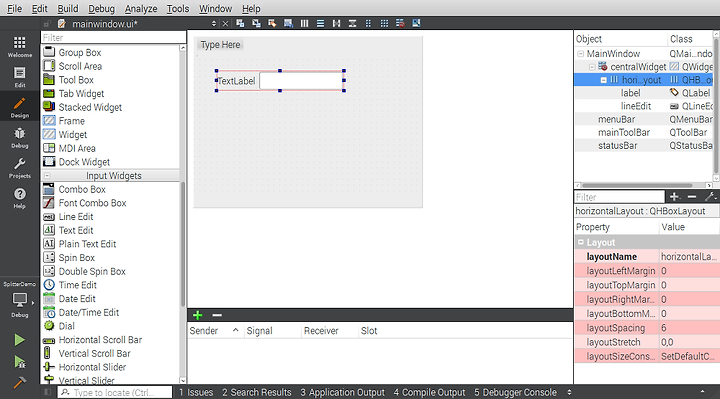
Task: Add dynamic property with plus button
Action: pos(674,197)
